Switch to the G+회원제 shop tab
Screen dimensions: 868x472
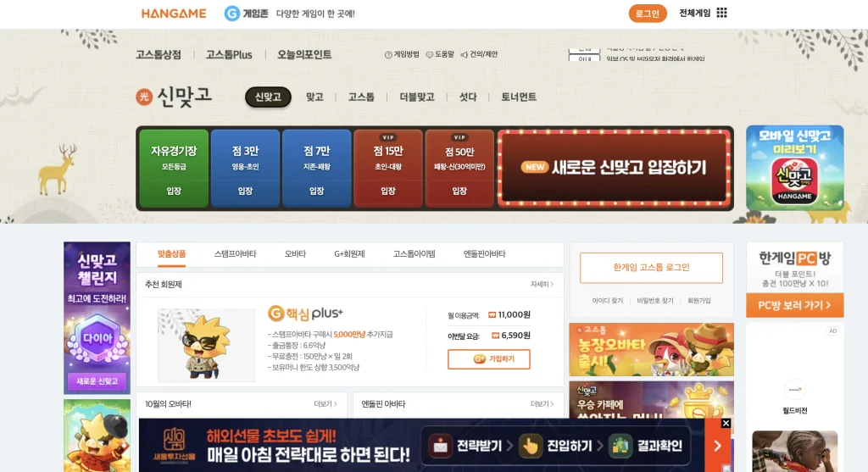[x=349, y=254]
